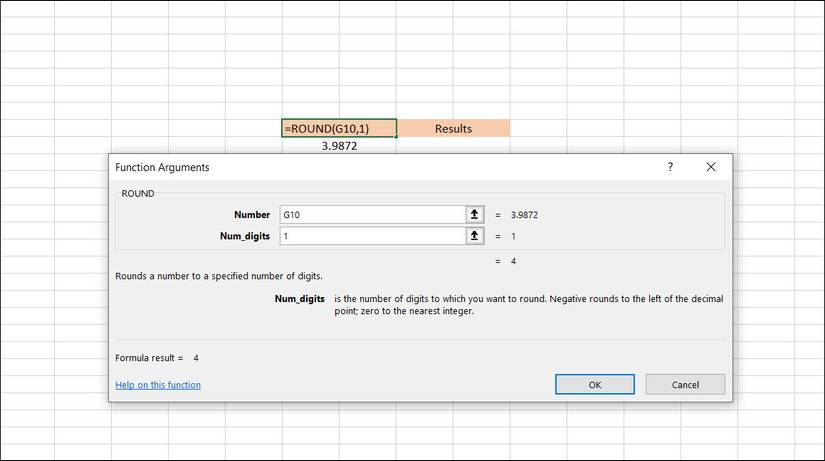The width and height of the screenshot is (825, 461).
Task: Click the Num_digits label beside the input
Action: 245,236
